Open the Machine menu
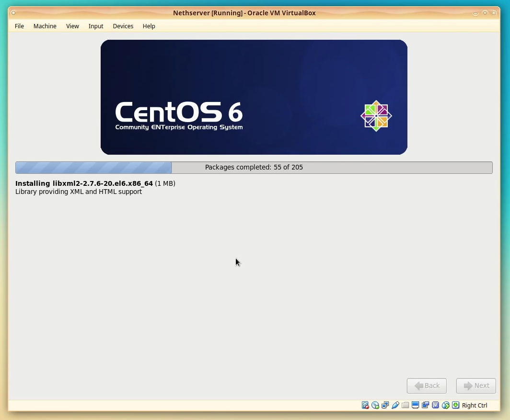Viewport: 510px width, 420px height. [x=45, y=26]
